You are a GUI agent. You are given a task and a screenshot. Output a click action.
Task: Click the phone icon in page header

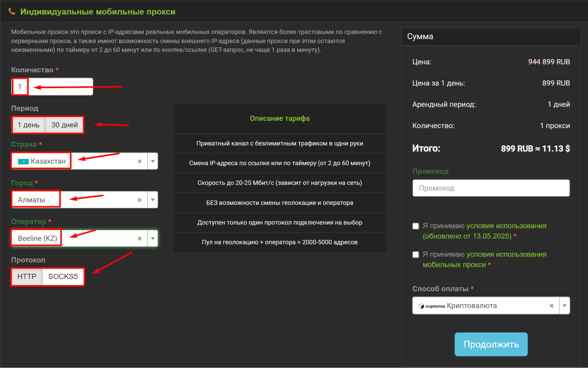pos(12,11)
